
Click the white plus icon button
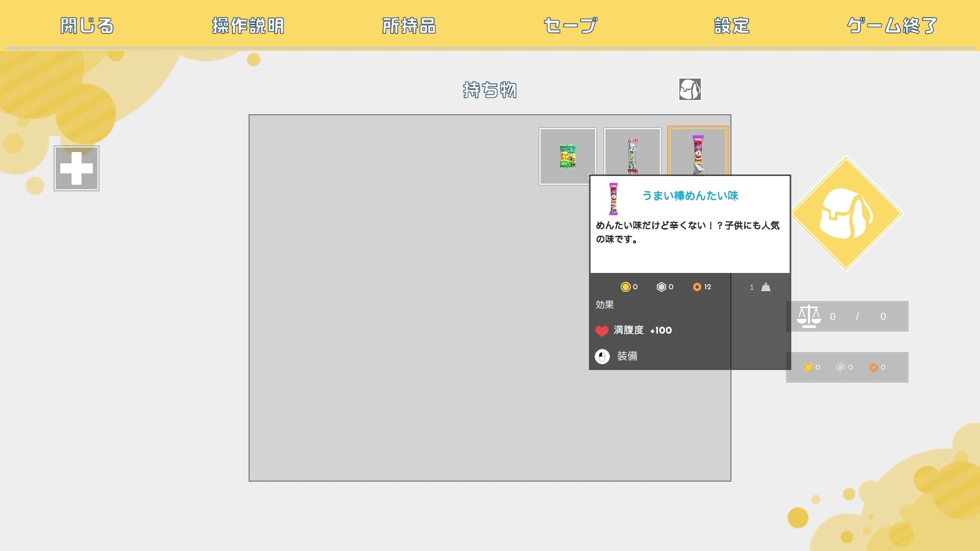click(77, 168)
